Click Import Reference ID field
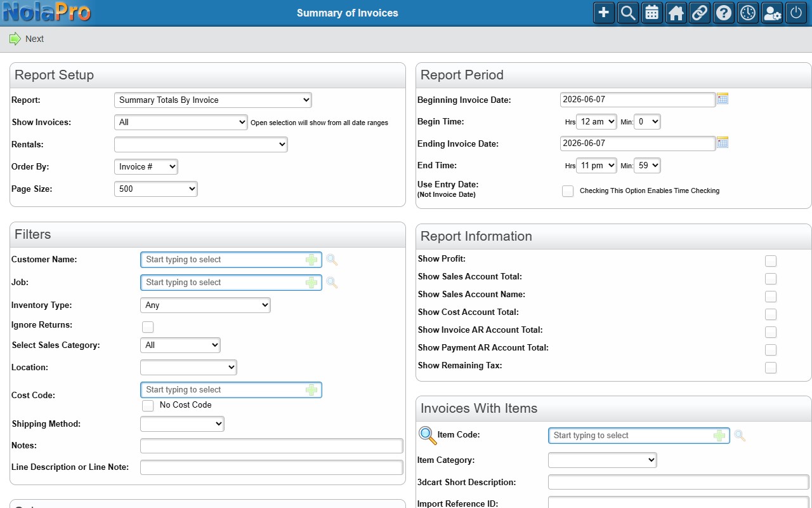This screenshot has height=508, width=812. click(679, 504)
